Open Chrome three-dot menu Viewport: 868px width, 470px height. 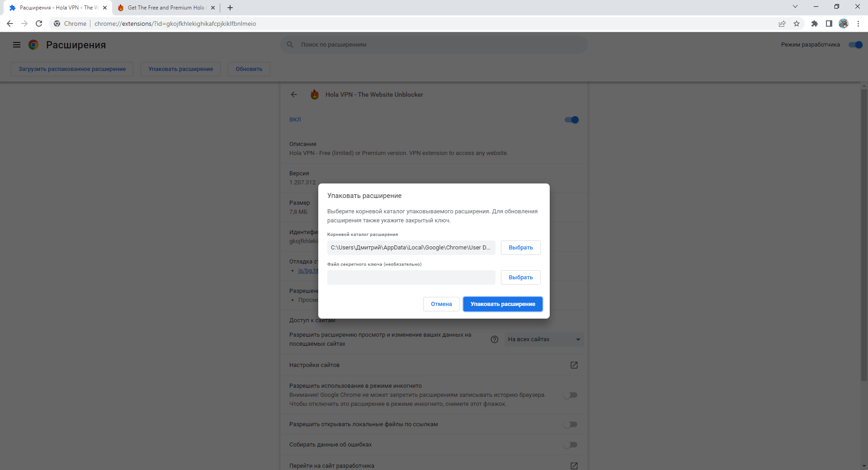858,23
